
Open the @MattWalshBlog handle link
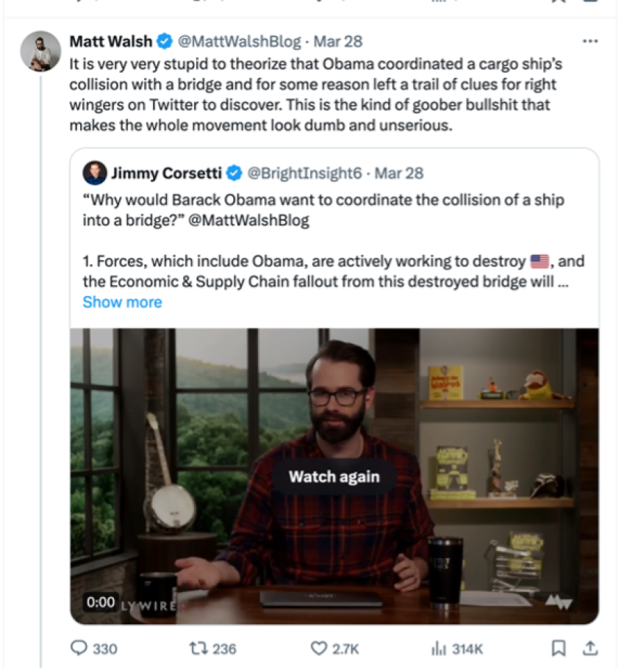[x=240, y=42]
